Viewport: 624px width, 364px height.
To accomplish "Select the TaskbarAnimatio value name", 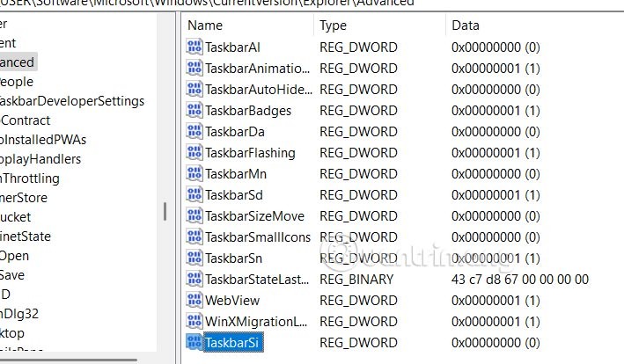I will (257, 69).
